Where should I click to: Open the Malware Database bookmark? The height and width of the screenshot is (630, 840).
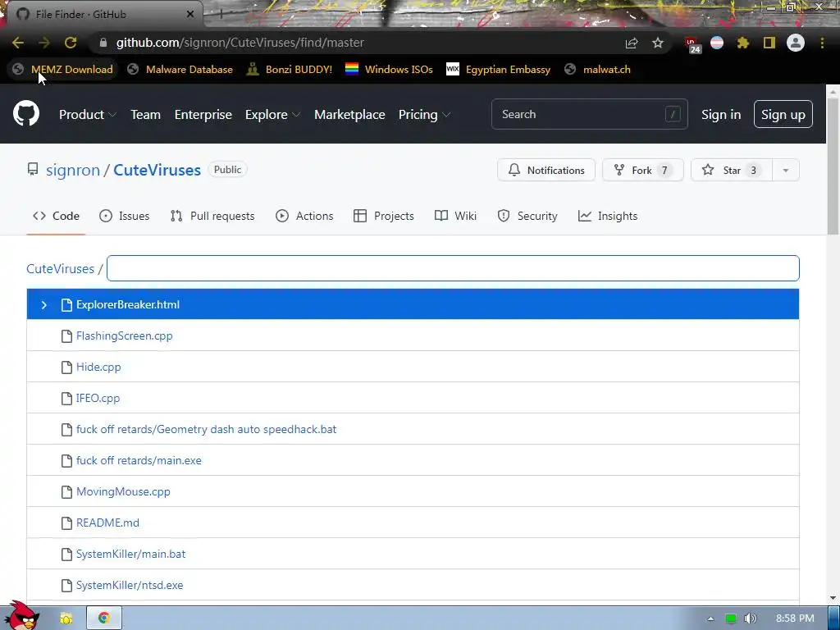180,70
